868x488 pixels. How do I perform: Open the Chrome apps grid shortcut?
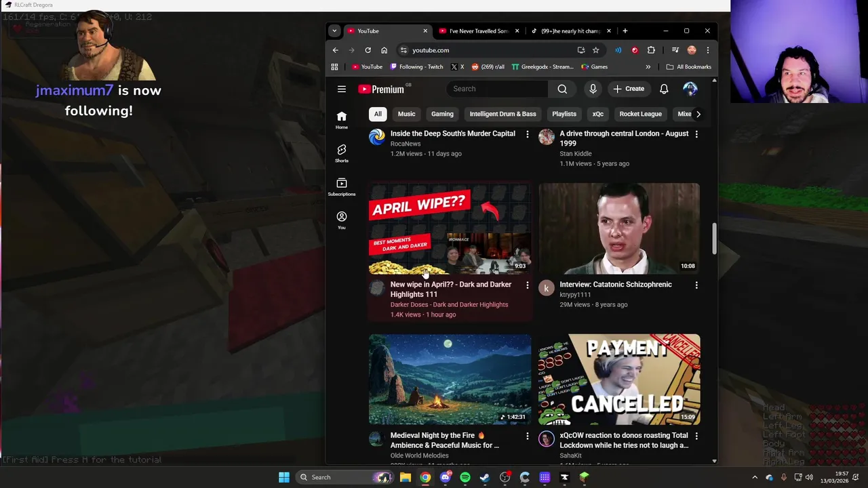(x=334, y=67)
